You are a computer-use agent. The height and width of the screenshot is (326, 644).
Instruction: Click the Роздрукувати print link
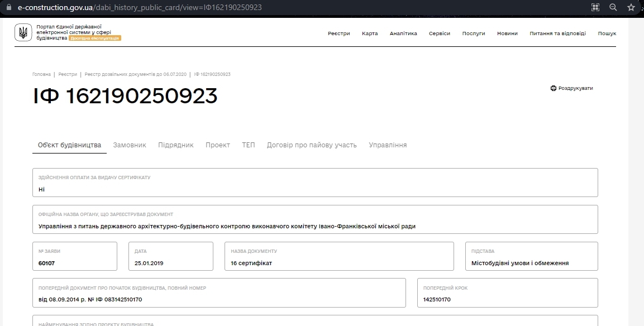572,88
